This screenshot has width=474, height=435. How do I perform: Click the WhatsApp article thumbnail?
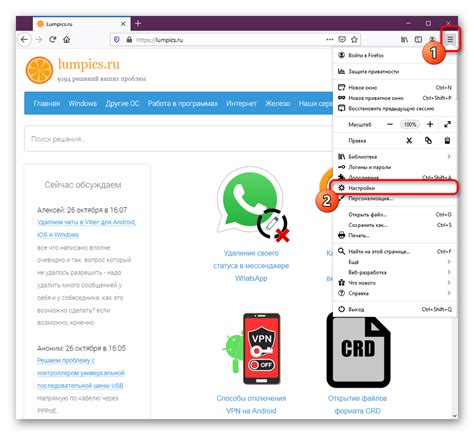click(x=252, y=204)
